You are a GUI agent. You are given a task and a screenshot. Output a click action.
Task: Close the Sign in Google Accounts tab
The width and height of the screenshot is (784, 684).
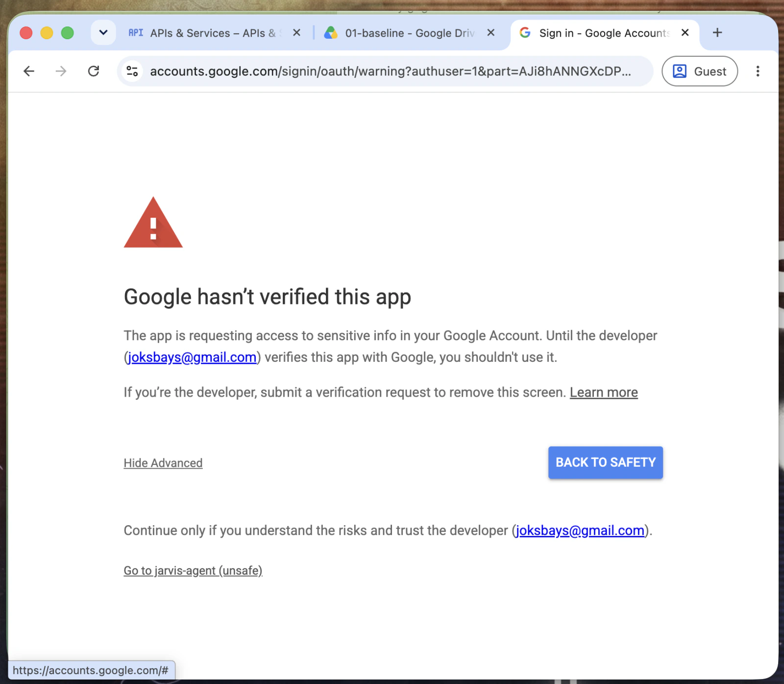pyautogui.click(x=685, y=33)
